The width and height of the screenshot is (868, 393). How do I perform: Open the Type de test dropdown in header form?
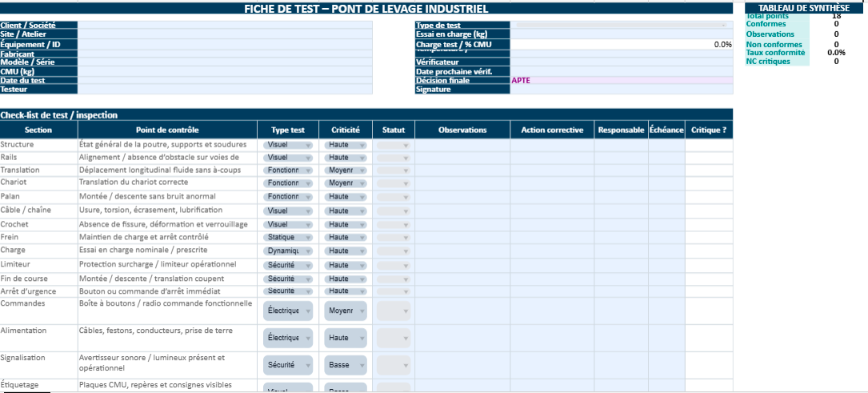click(622, 26)
